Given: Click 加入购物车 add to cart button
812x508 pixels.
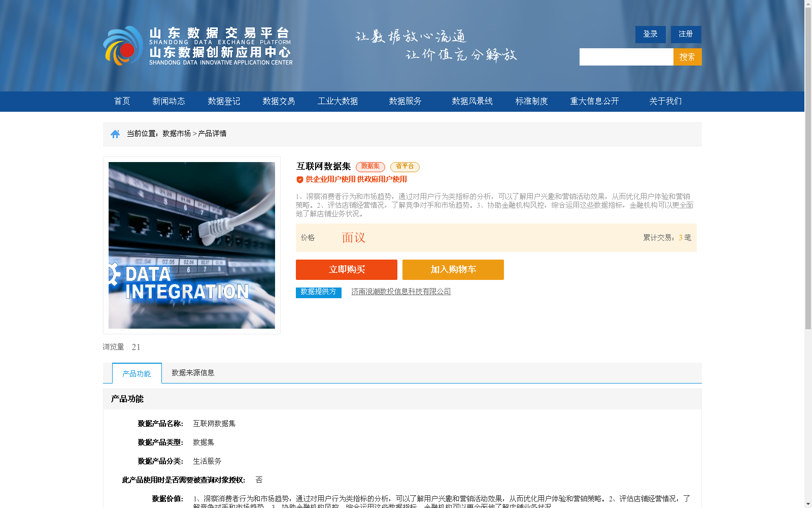Looking at the screenshot, I should [x=453, y=270].
